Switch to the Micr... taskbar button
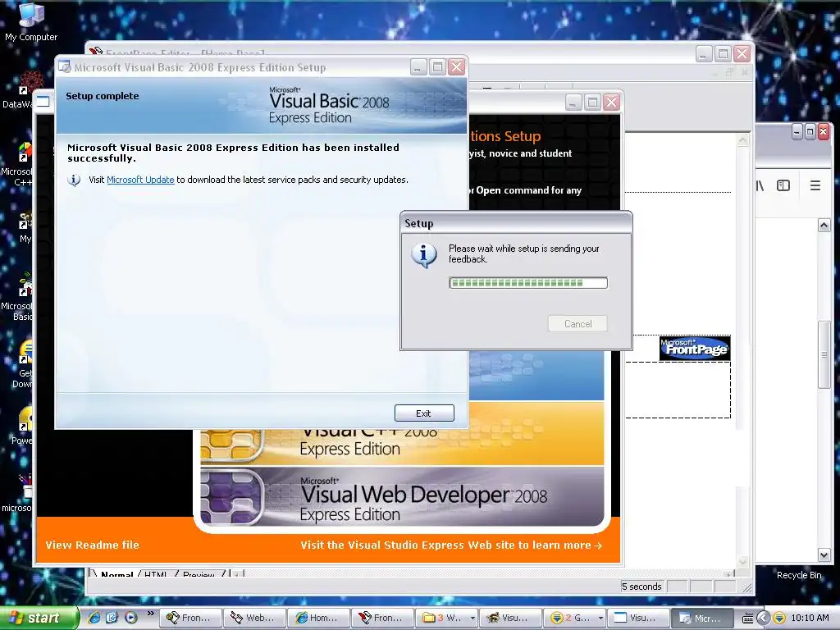Viewport: 840px width, 630px height. [x=702, y=618]
